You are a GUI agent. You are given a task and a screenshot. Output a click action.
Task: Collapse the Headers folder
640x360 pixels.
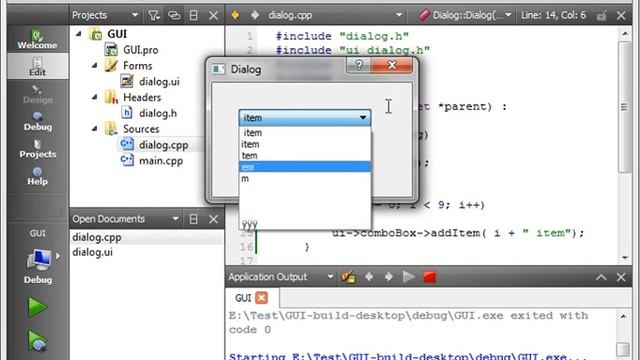(94, 97)
